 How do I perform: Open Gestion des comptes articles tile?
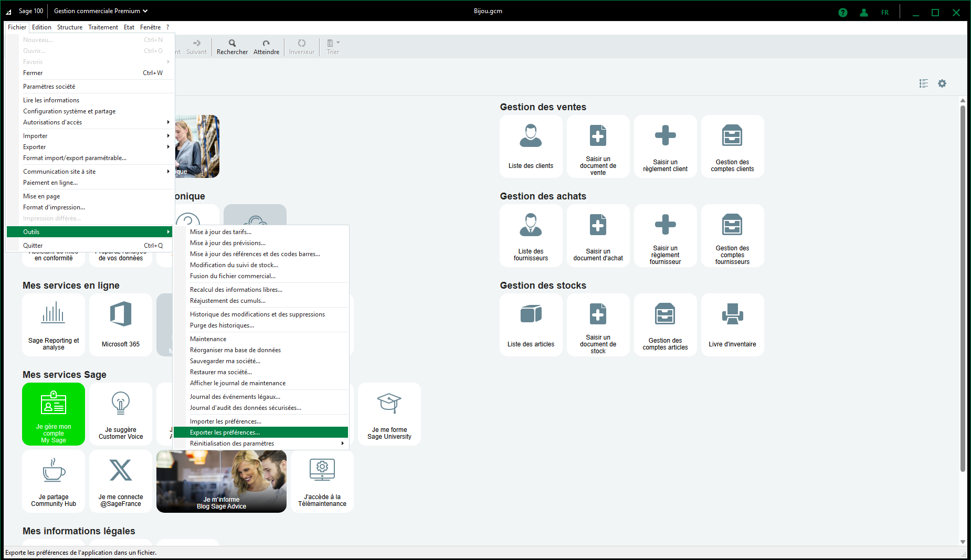tap(665, 325)
